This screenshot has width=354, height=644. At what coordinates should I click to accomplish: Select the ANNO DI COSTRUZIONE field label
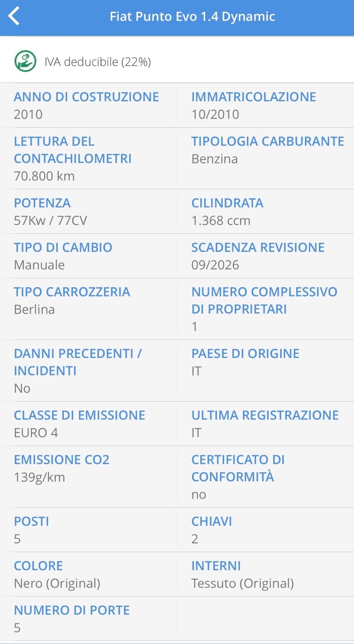coord(86,97)
